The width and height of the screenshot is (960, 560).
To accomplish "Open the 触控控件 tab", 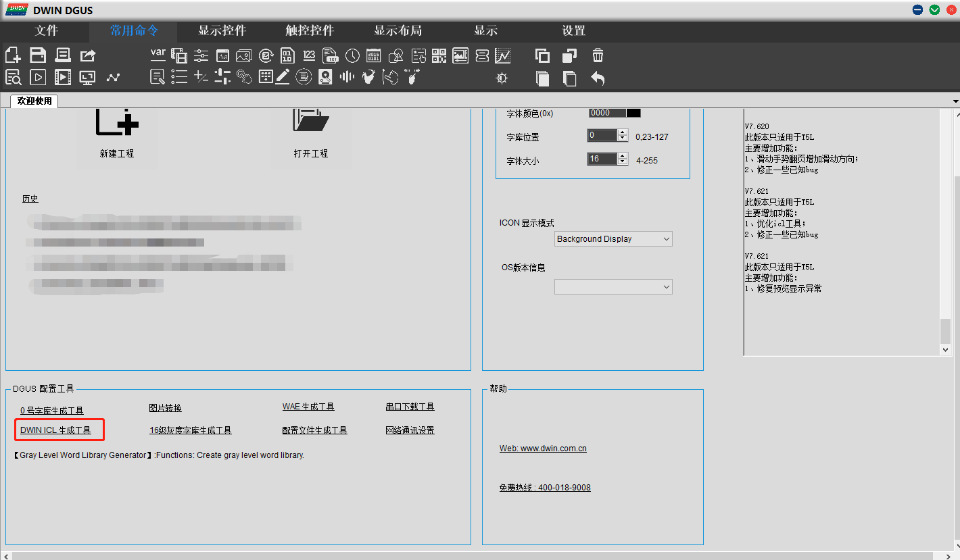I will coord(310,30).
